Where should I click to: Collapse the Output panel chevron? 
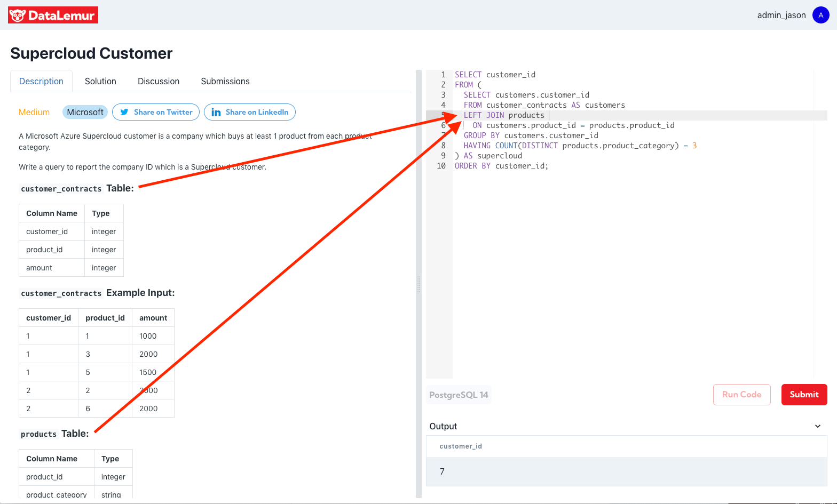[818, 426]
